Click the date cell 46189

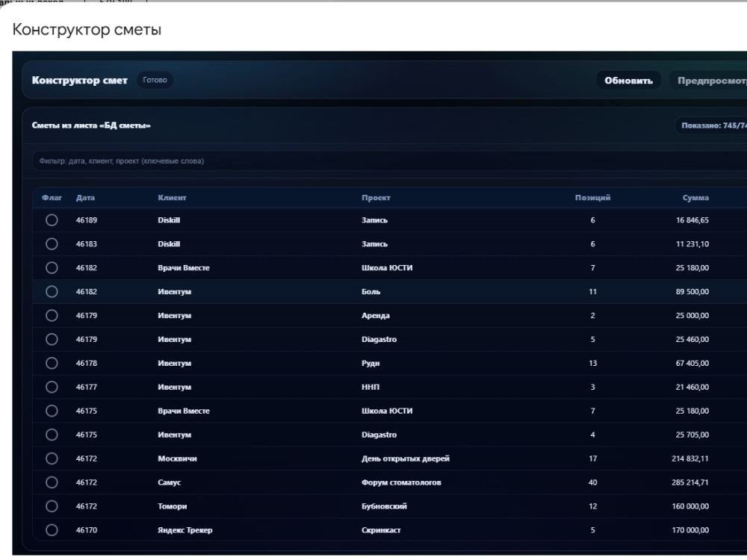(86, 220)
